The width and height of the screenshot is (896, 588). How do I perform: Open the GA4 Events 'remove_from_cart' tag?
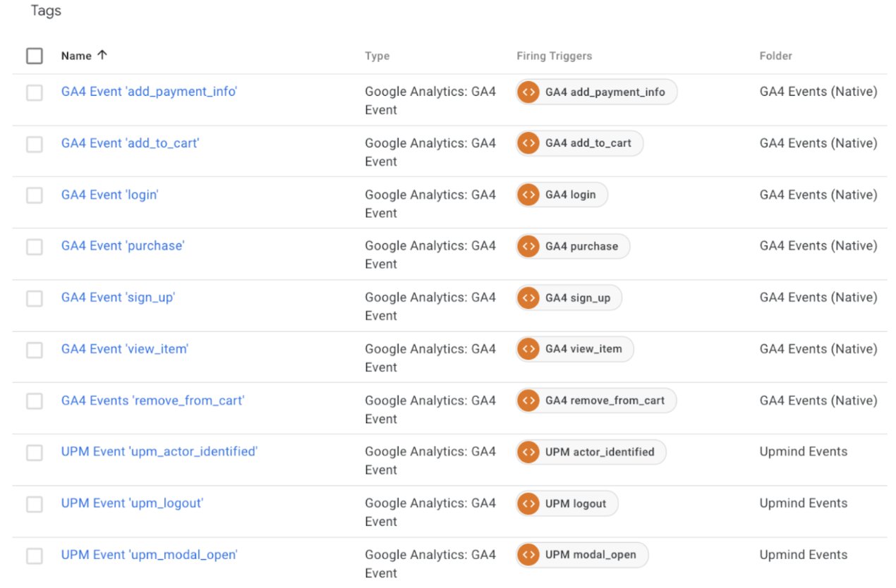[152, 400]
